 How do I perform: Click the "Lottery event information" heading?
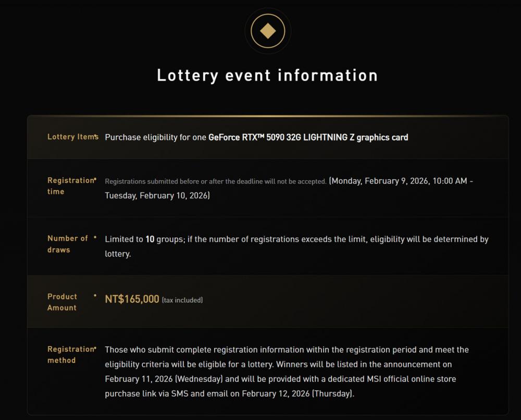267,76
